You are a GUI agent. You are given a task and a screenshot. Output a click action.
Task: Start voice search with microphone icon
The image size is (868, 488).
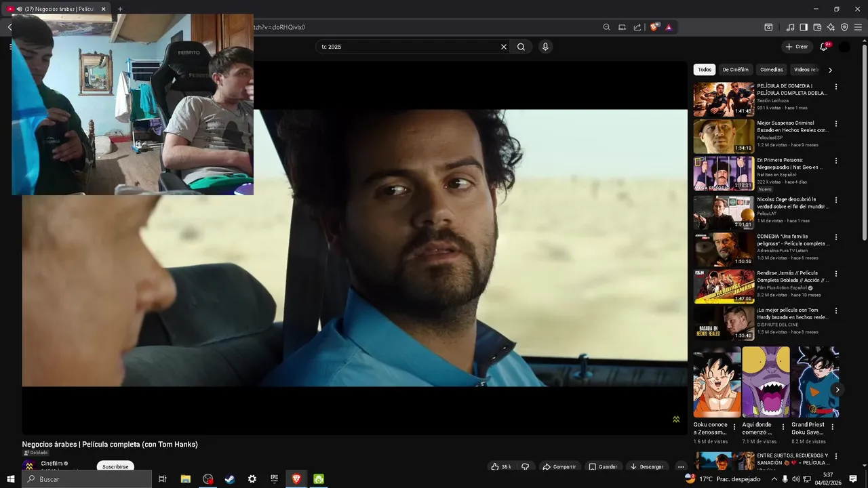click(545, 47)
